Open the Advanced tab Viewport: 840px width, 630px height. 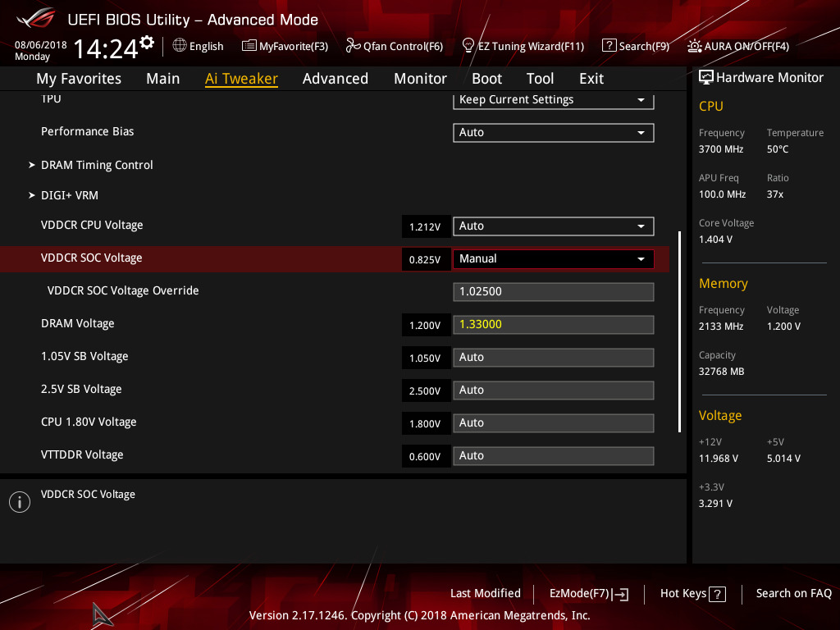pyautogui.click(x=336, y=79)
